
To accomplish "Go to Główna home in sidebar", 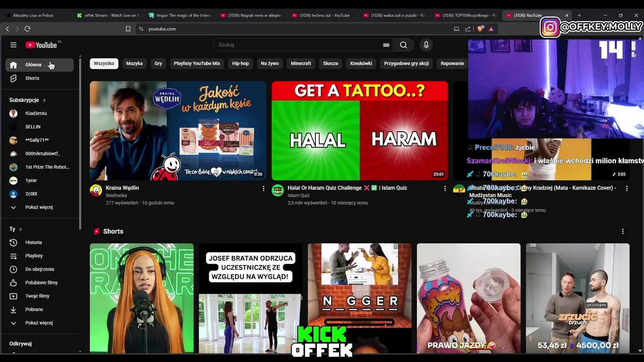I will pyautogui.click(x=40, y=65).
